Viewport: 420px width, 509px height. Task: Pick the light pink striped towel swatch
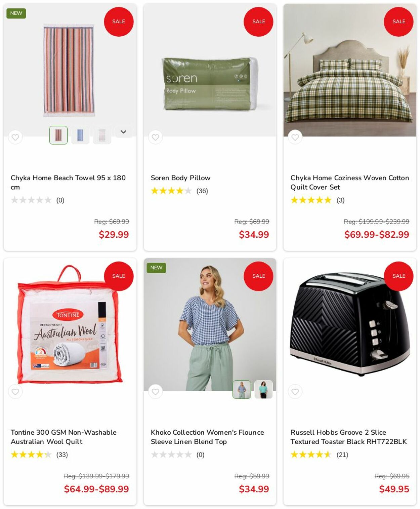coord(102,135)
